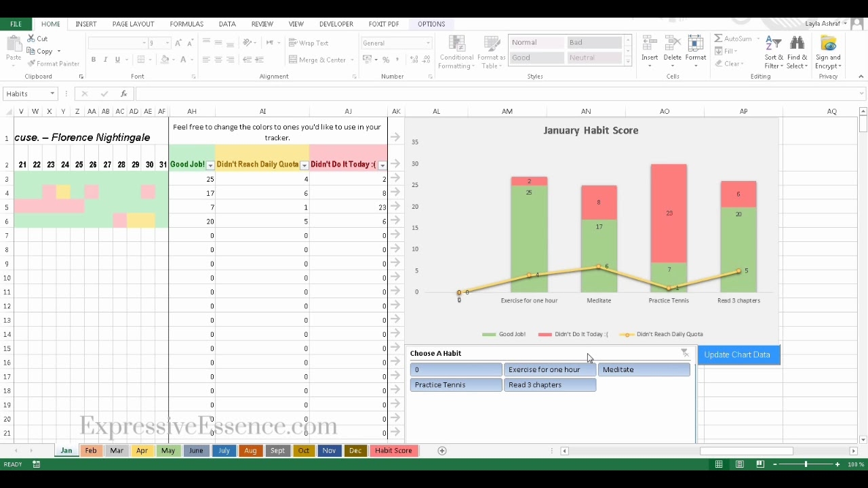Switch to the FORMULAS ribbon tab
868x488 pixels.
[x=186, y=24]
